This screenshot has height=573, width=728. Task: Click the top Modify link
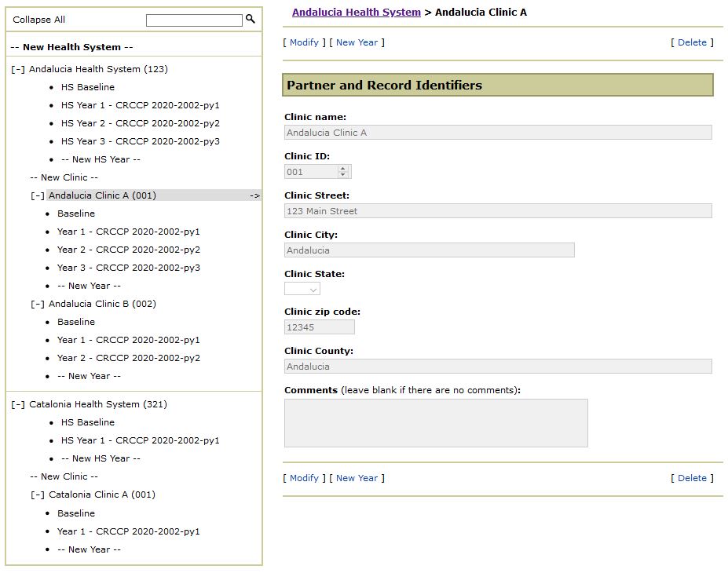click(x=304, y=42)
